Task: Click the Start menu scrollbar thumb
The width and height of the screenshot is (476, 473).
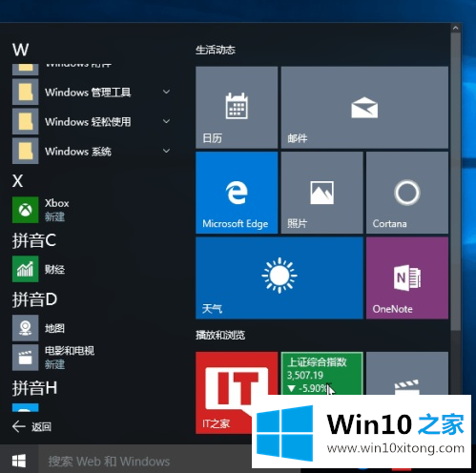Action: click(x=455, y=181)
